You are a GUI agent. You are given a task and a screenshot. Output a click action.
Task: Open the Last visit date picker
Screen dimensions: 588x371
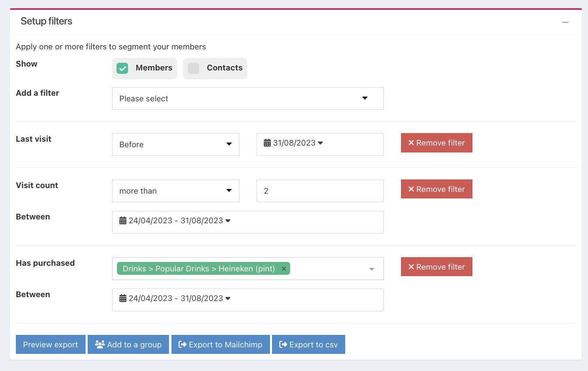tap(320, 145)
